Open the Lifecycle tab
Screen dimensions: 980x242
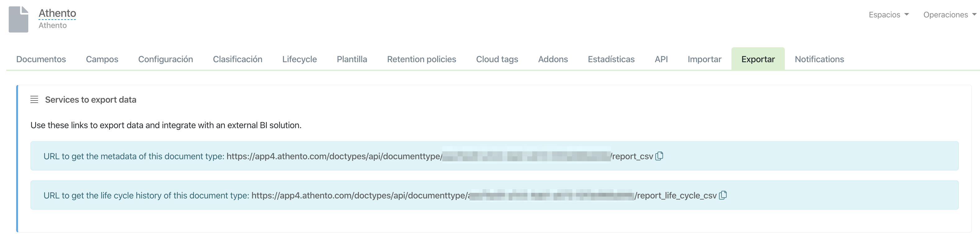[300, 59]
